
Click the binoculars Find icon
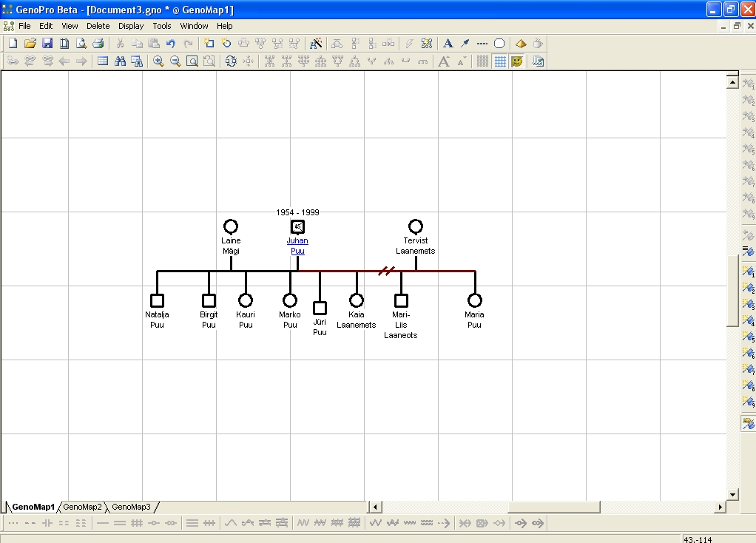[x=120, y=61]
